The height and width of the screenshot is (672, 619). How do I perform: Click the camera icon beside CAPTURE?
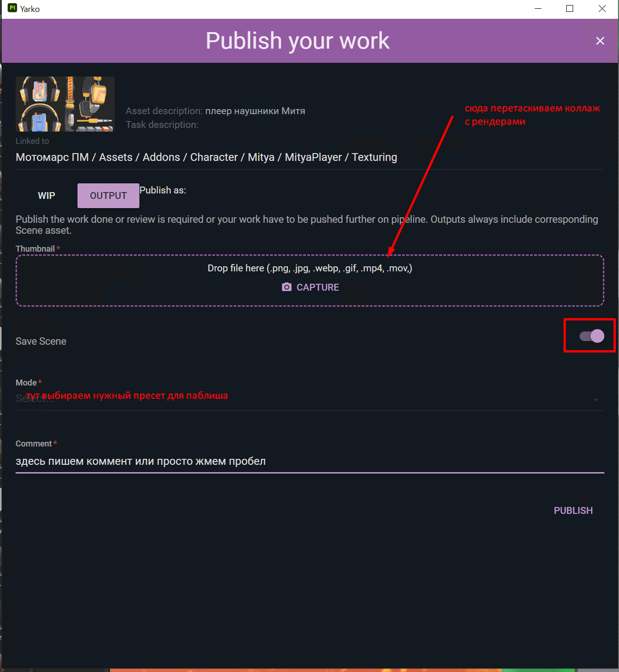click(x=287, y=287)
